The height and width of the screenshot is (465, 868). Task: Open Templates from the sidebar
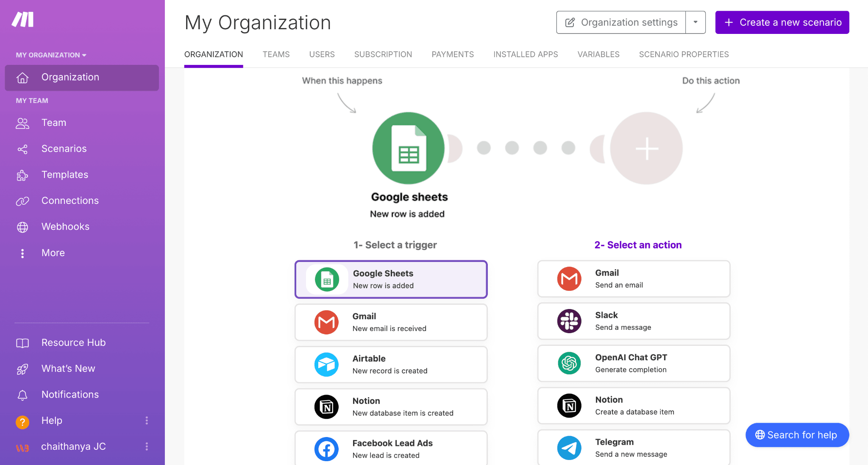64,175
